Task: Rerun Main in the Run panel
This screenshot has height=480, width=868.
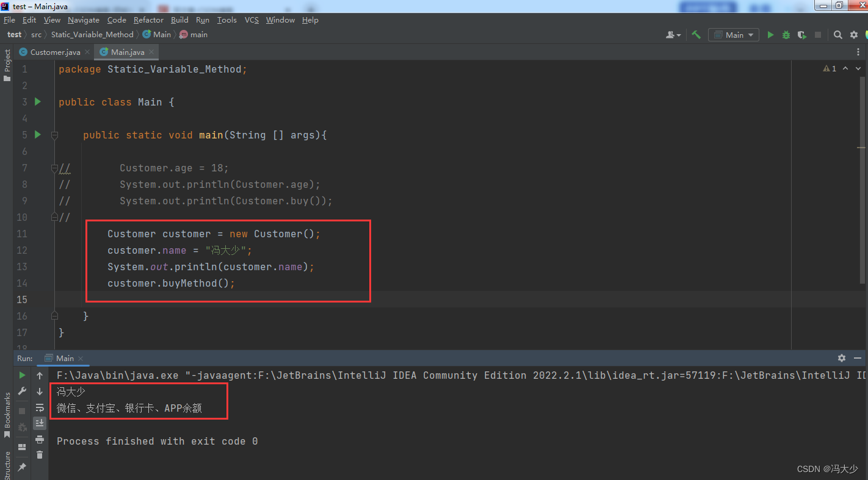Action: click(x=22, y=375)
